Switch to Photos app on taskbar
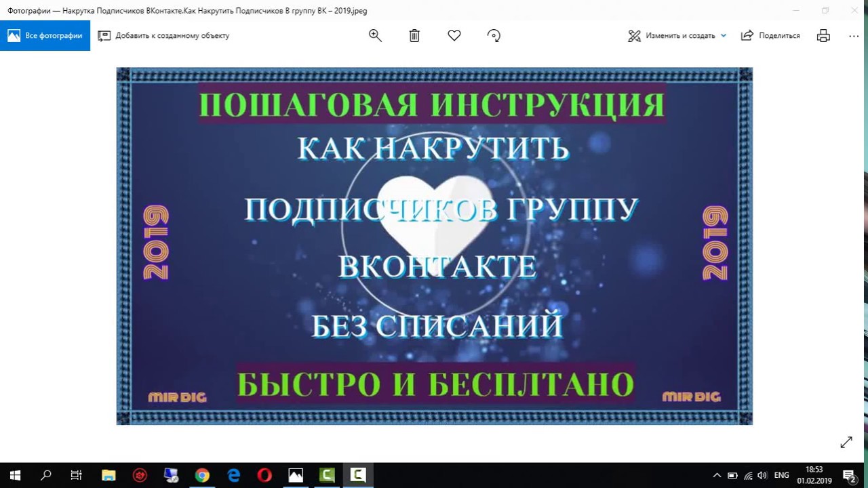The height and width of the screenshot is (488, 868). click(x=296, y=475)
